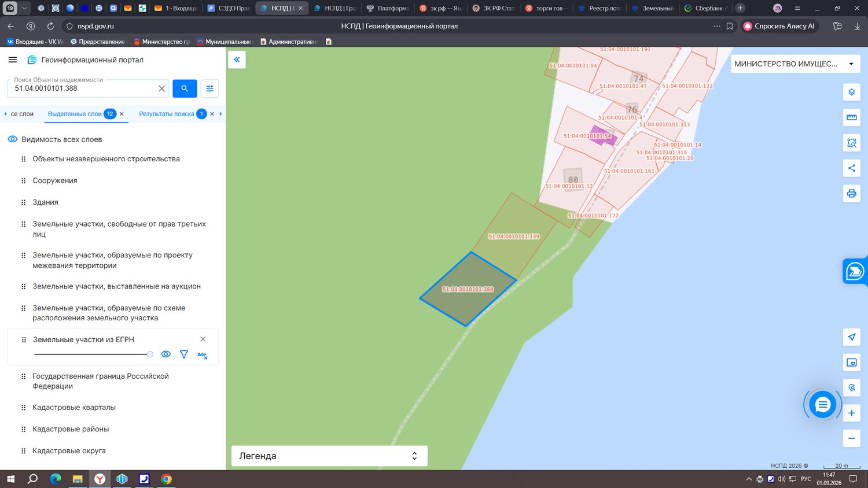Locate my position on map

(851, 337)
